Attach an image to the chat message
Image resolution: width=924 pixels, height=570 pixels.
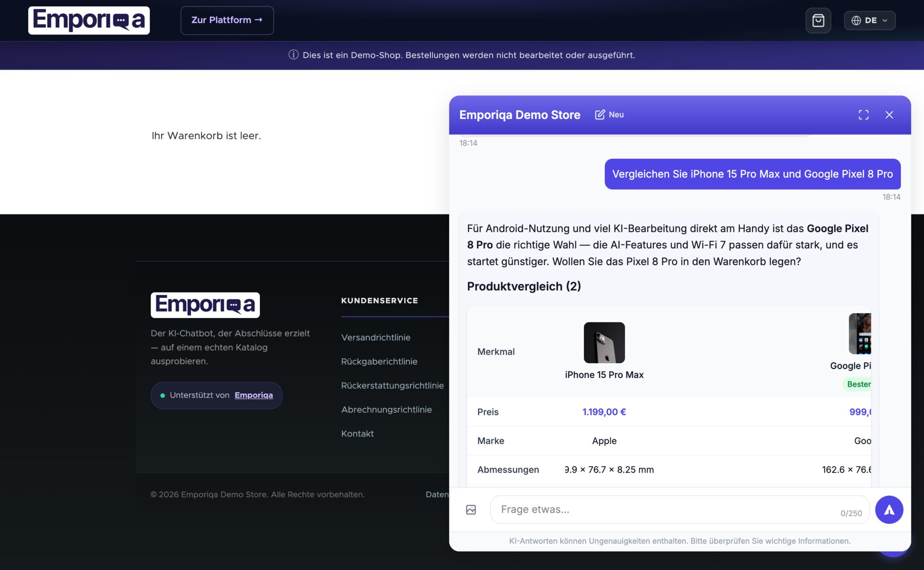(471, 509)
